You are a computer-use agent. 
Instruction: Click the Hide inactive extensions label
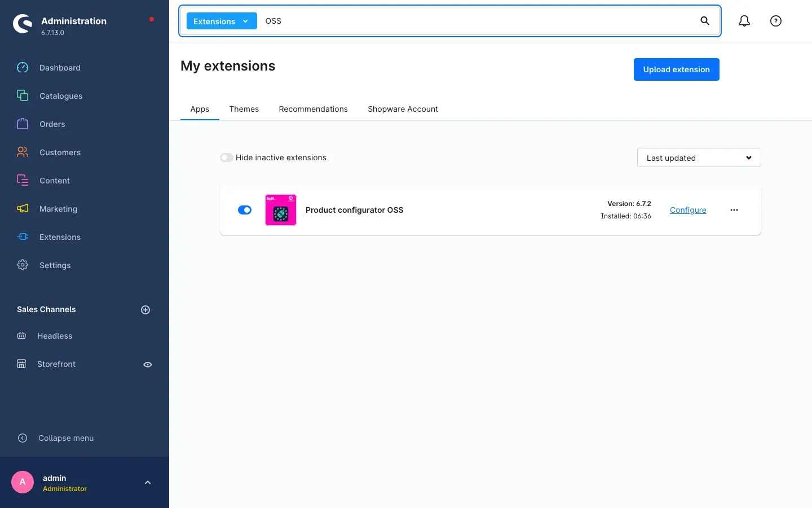(281, 157)
